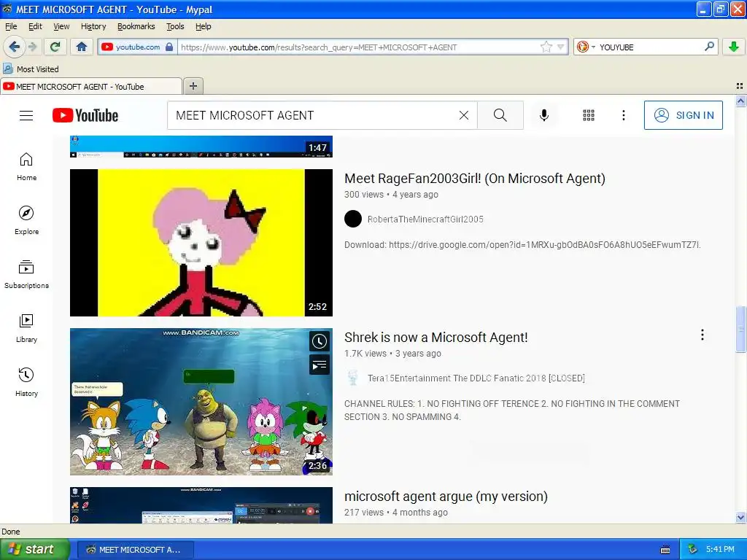Click the YouTube search magnifier button
Screen dimensions: 747x560
coord(500,115)
